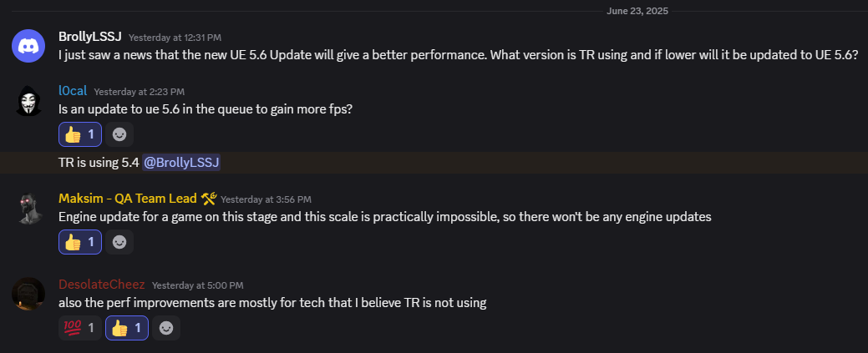The height and width of the screenshot is (353, 868).
Task: Click the June 23, 2025 date divider
Action: (638, 11)
